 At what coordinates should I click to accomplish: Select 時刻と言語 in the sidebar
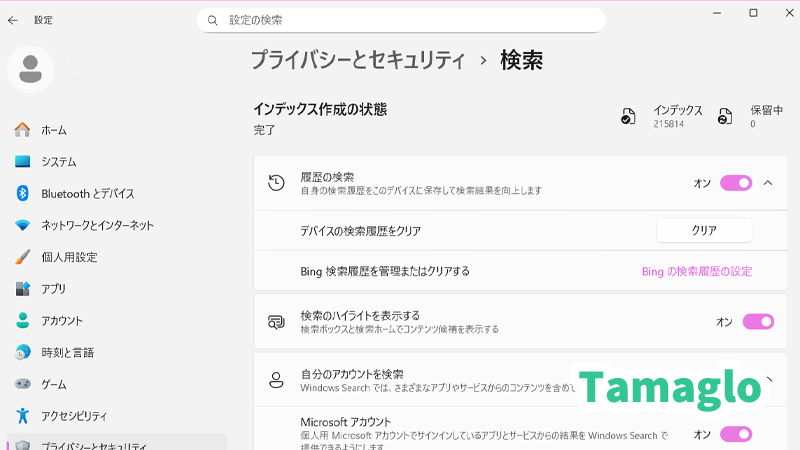pos(67,352)
